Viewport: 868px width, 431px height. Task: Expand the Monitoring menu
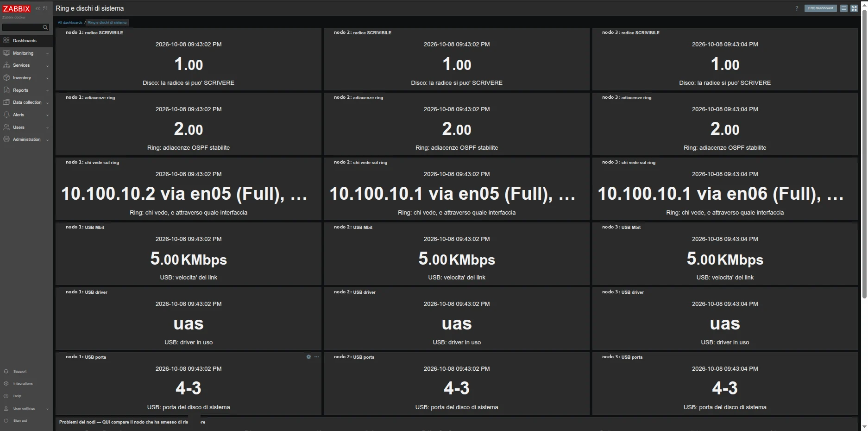coord(26,53)
